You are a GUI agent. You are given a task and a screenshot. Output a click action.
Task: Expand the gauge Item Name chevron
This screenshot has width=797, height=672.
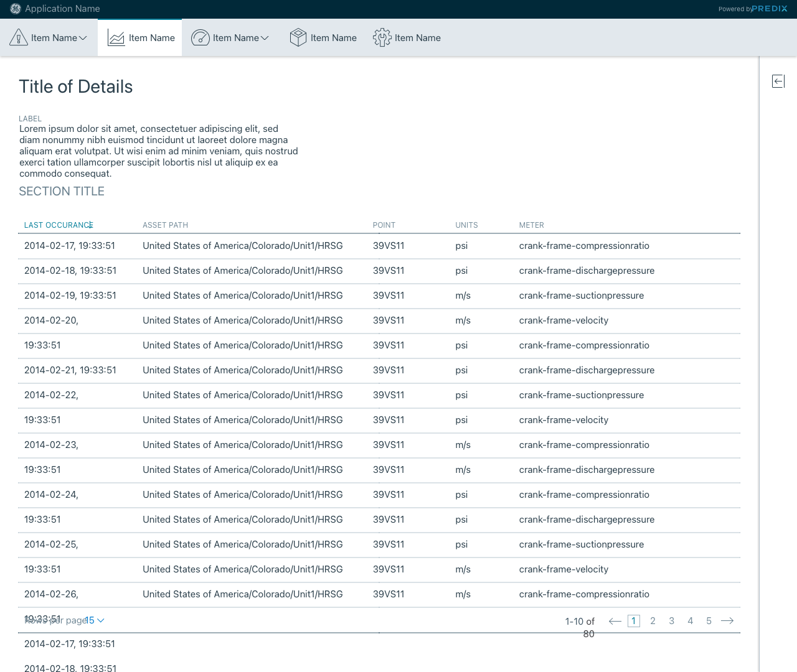[x=265, y=38]
